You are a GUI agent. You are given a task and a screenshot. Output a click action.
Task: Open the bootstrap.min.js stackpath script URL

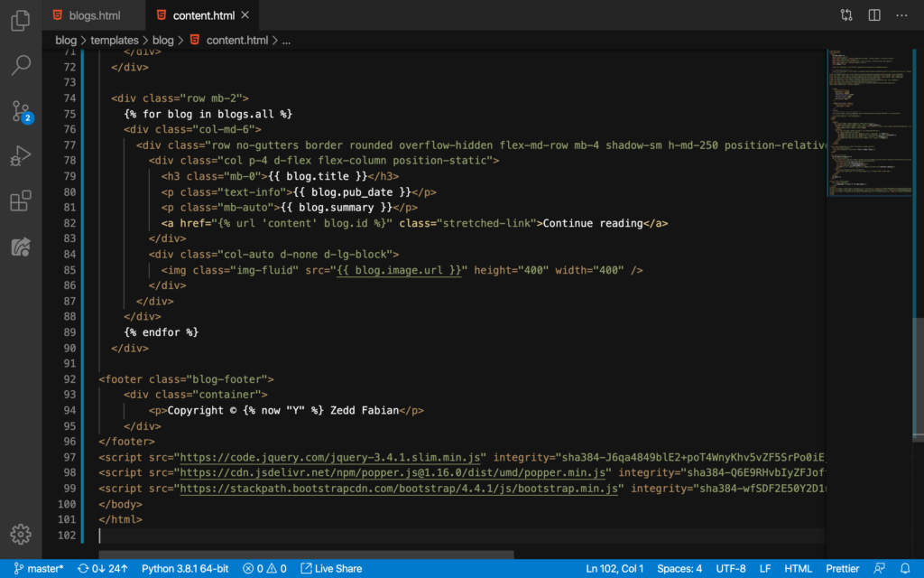coord(399,489)
